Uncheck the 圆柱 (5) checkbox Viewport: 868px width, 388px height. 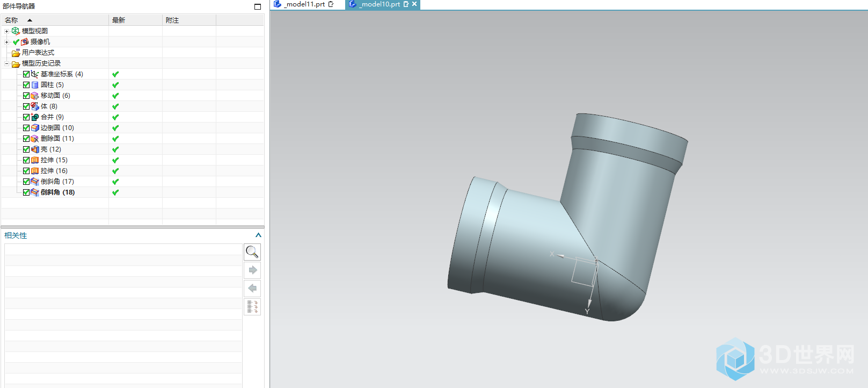click(26, 85)
